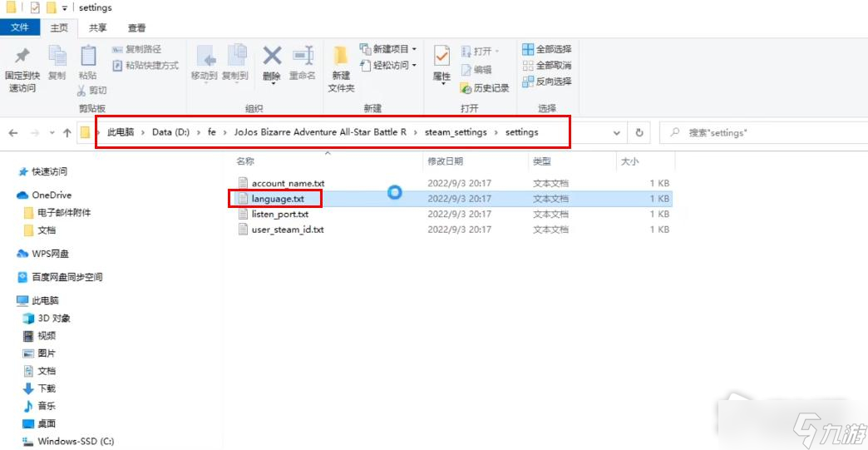Viewport: 868px width, 450px height.
Task: Refresh the current folder view
Action: (x=639, y=133)
